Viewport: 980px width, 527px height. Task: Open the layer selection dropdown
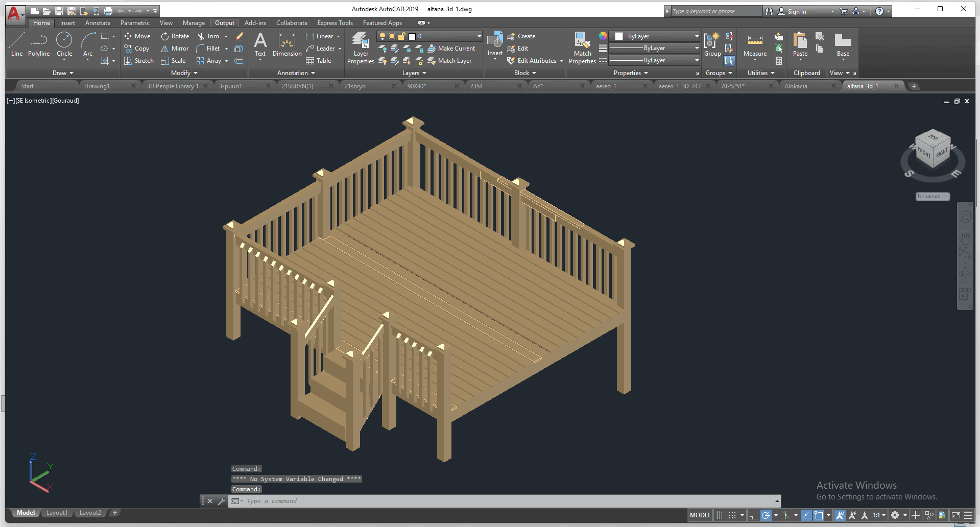(479, 36)
